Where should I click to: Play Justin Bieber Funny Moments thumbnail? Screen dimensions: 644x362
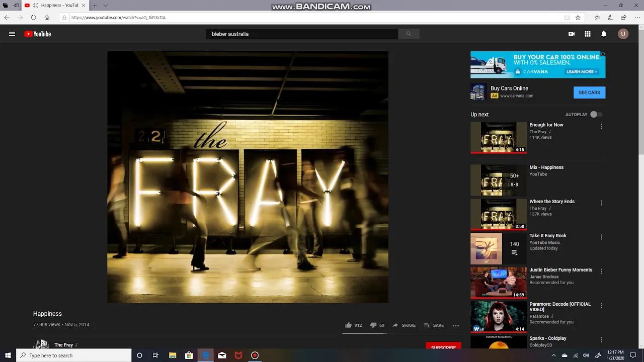499,283
